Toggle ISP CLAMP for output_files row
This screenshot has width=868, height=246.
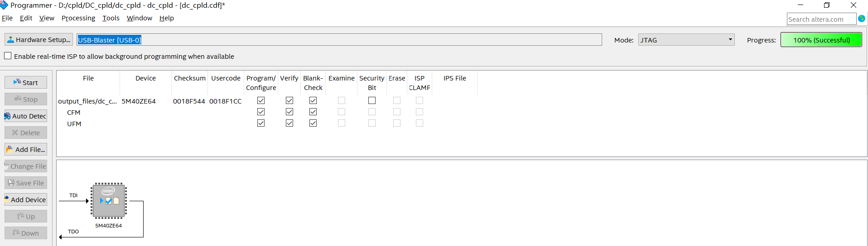(420, 100)
